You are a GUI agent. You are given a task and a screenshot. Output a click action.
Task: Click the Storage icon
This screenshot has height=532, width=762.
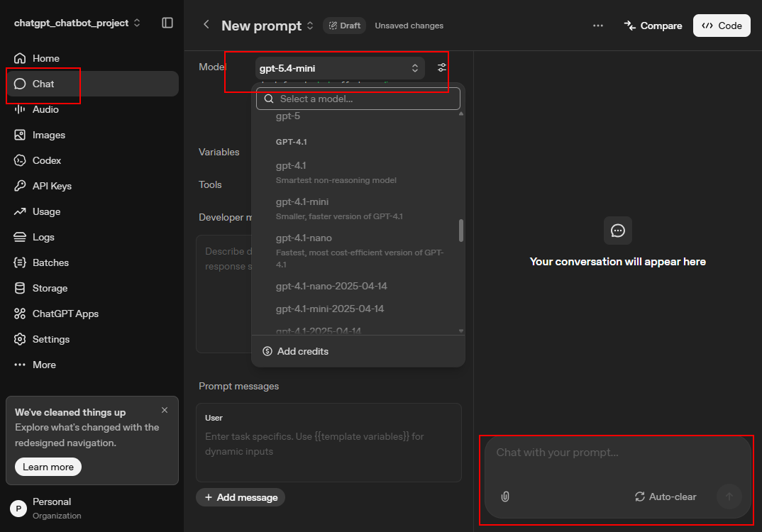point(19,288)
